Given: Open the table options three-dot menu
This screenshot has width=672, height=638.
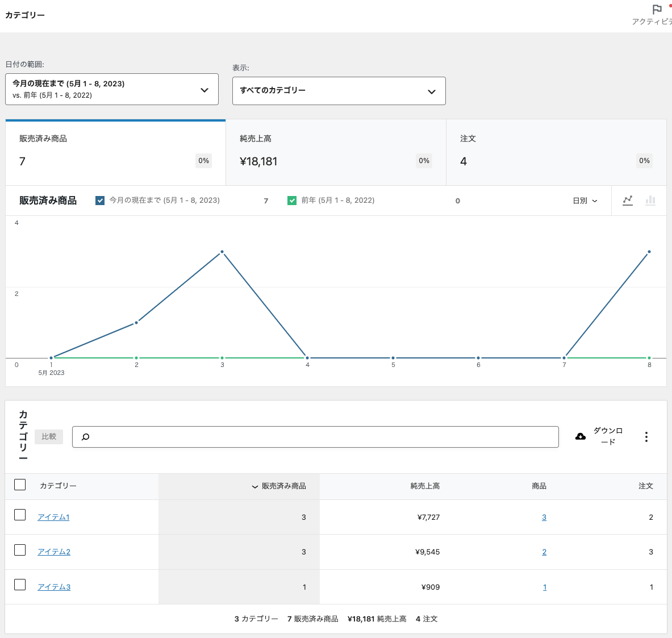Looking at the screenshot, I should coord(646,437).
